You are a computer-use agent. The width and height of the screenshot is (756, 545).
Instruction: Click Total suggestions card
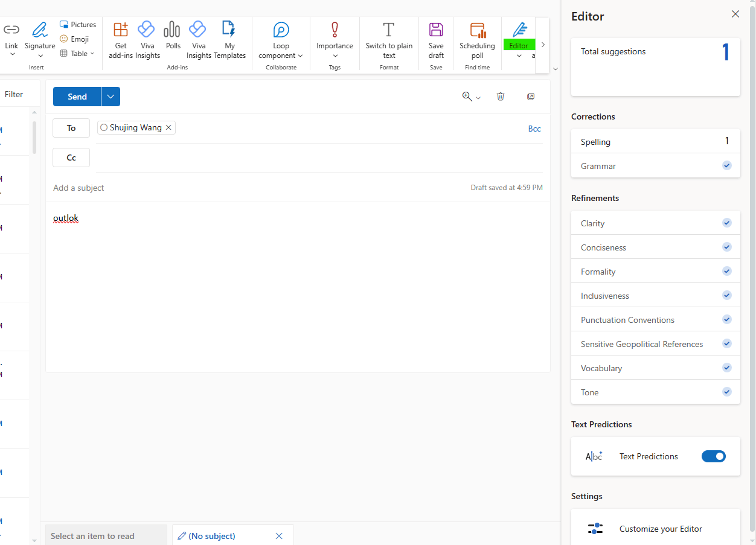point(656,66)
